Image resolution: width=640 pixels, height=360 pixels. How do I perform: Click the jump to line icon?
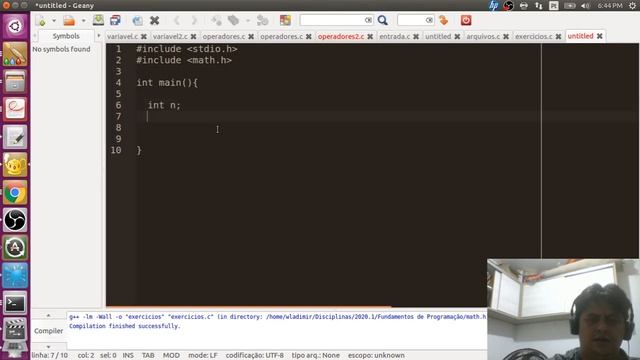click(x=444, y=20)
